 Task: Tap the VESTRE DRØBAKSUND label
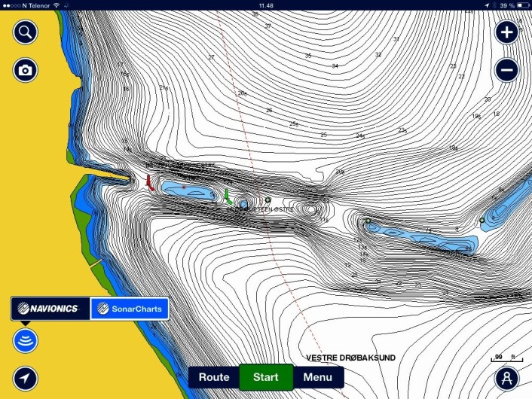coord(350,358)
